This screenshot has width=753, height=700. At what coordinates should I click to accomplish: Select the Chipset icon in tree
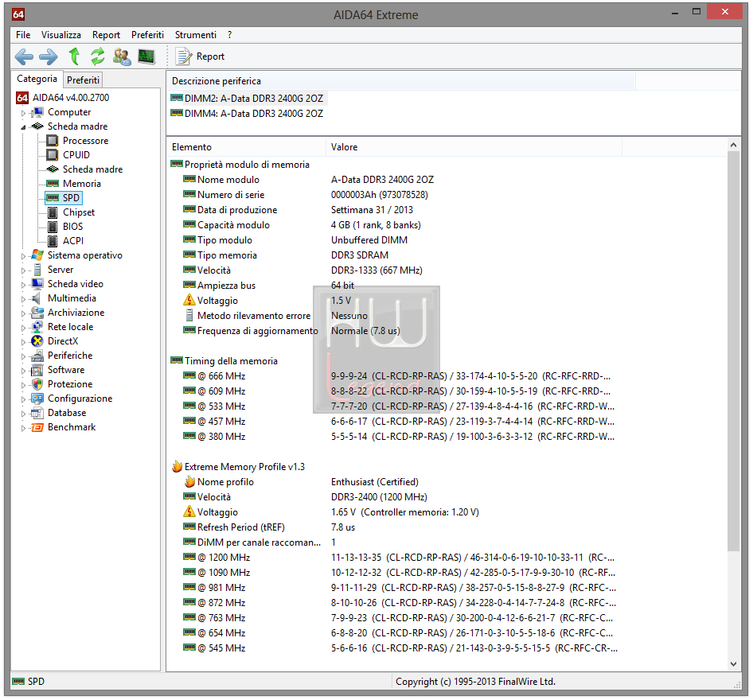(x=53, y=212)
